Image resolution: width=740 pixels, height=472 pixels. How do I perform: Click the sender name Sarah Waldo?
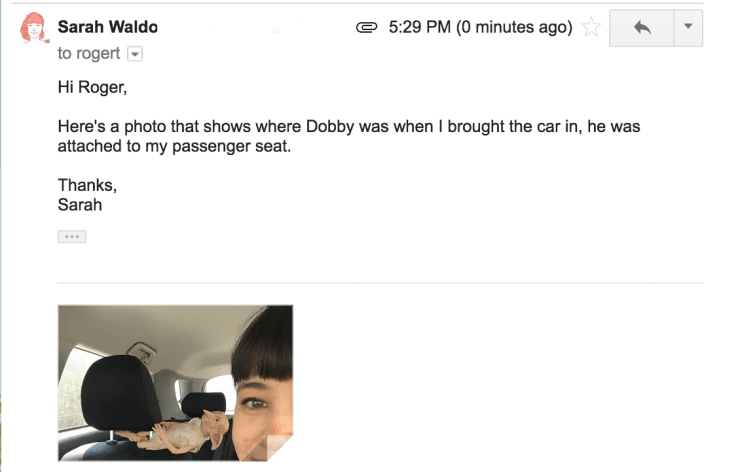point(107,27)
